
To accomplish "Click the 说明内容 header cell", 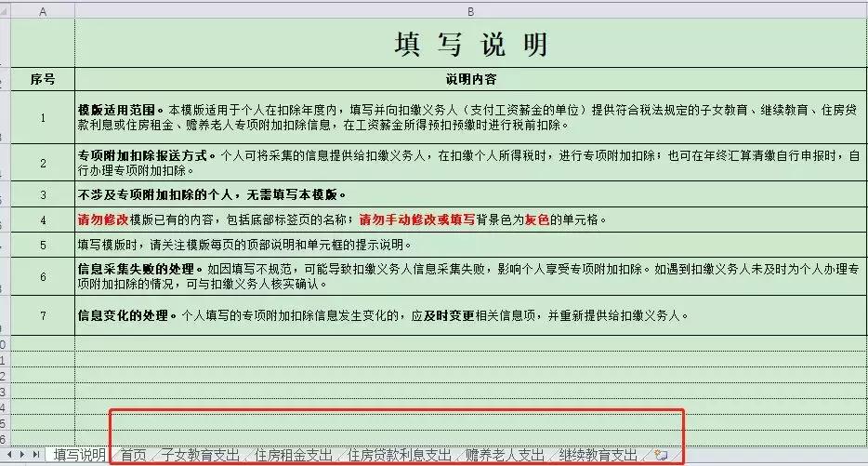I will pyautogui.click(x=470, y=79).
